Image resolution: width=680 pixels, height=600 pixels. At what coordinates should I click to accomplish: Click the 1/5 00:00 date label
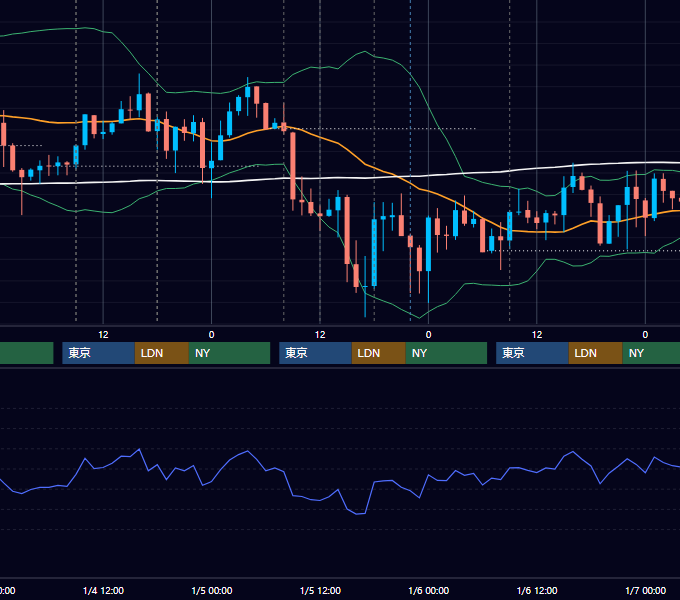pyautogui.click(x=212, y=590)
